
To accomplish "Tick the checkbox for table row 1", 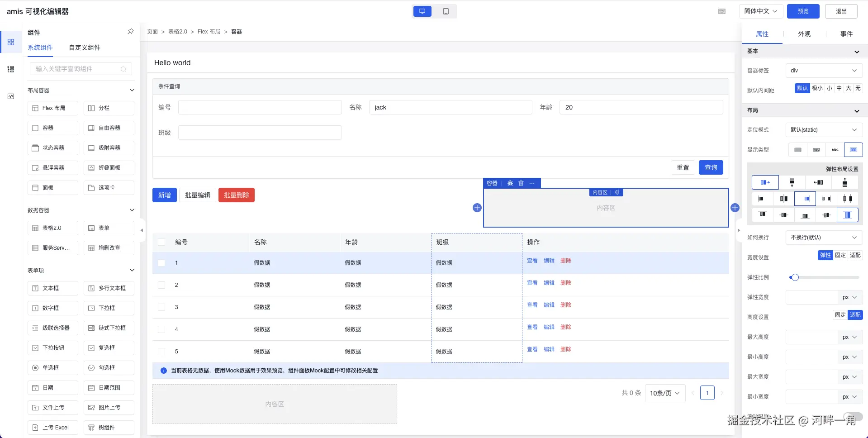I will [x=161, y=263].
